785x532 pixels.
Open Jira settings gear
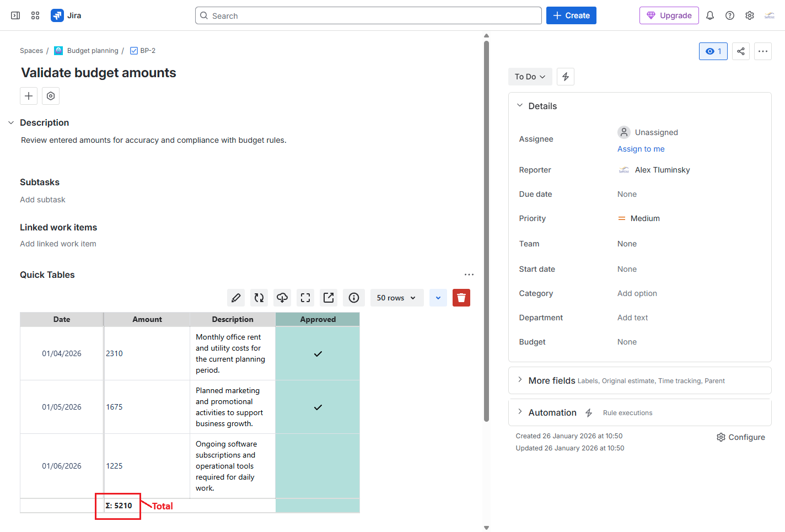point(750,15)
